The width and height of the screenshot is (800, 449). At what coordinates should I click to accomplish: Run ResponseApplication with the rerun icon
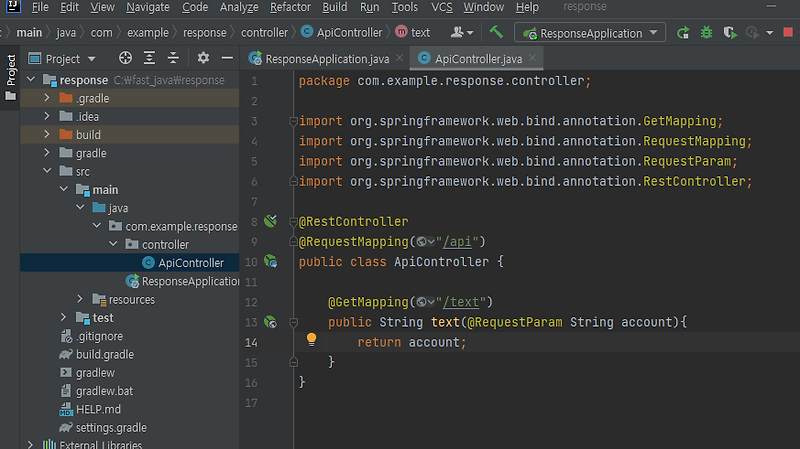click(x=683, y=33)
